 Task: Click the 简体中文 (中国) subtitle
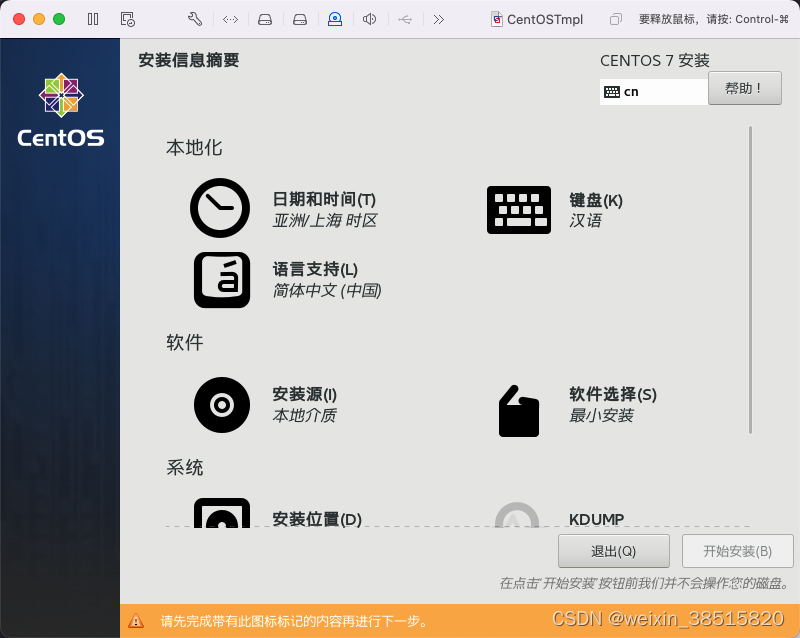click(x=327, y=290)
